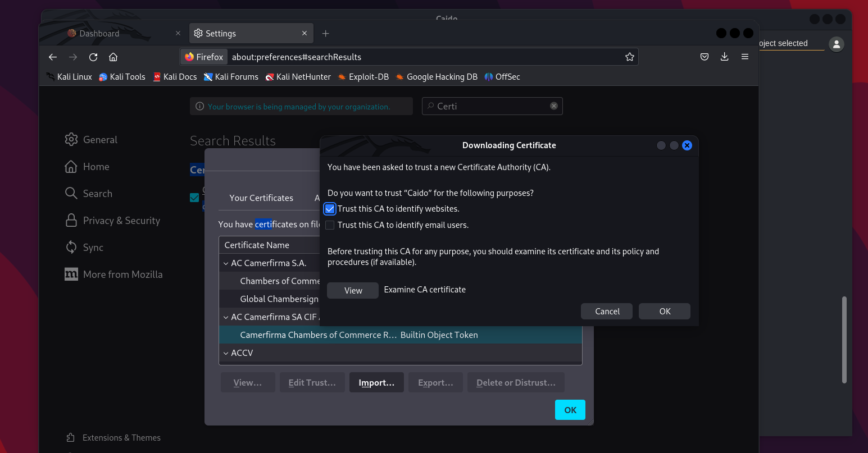Open the OffSec bookmark
Viewport: 868px width, 453px height.
point(502,77)
